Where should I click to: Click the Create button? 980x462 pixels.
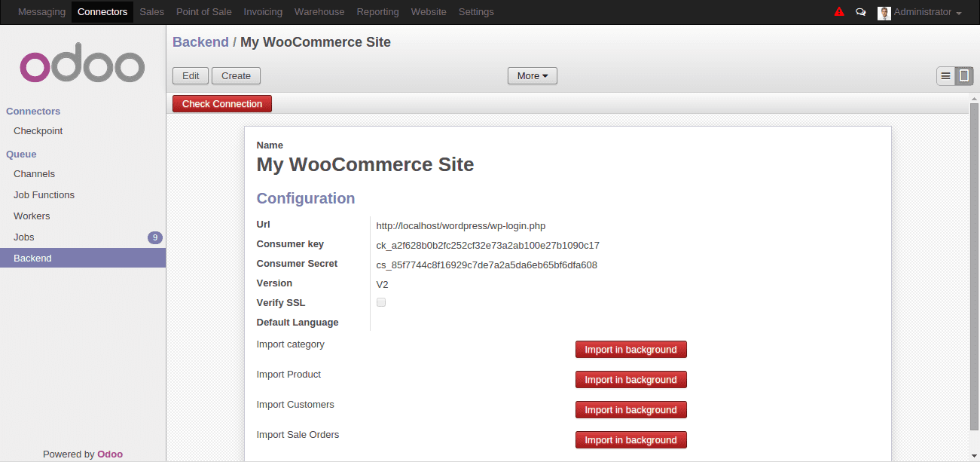[236, 75]
